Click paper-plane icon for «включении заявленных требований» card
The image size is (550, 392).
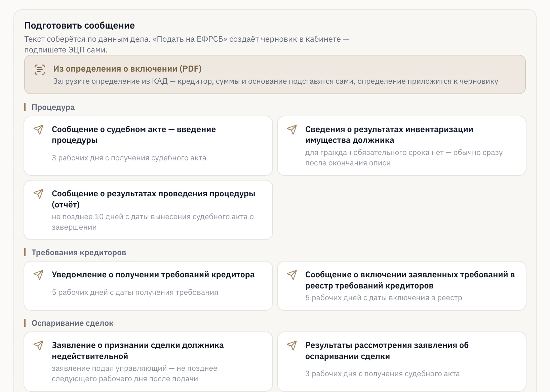point(292,275)
